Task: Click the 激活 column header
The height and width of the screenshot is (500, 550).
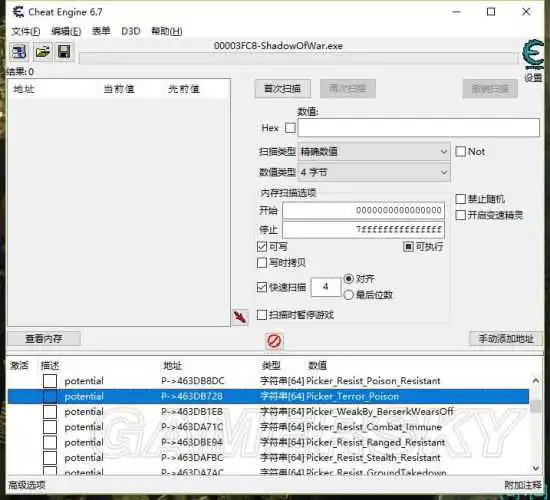Action: [x=19, y=366]
